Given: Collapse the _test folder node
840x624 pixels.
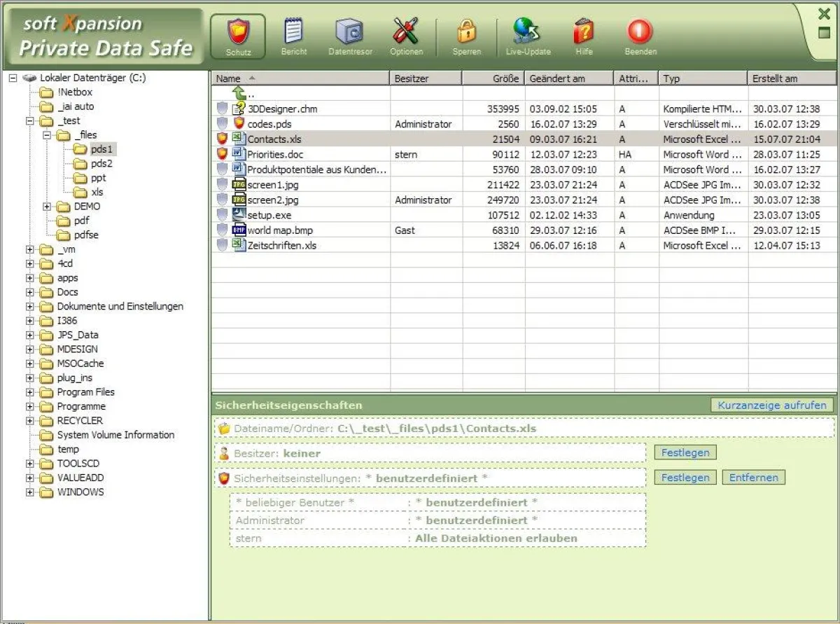Looking at the screenshot, I should (28, 120).
